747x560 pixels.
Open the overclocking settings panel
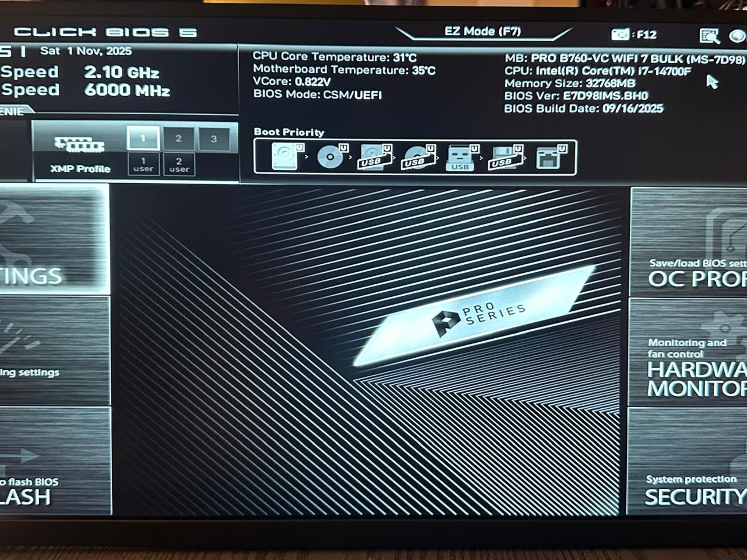pos(55,351)
